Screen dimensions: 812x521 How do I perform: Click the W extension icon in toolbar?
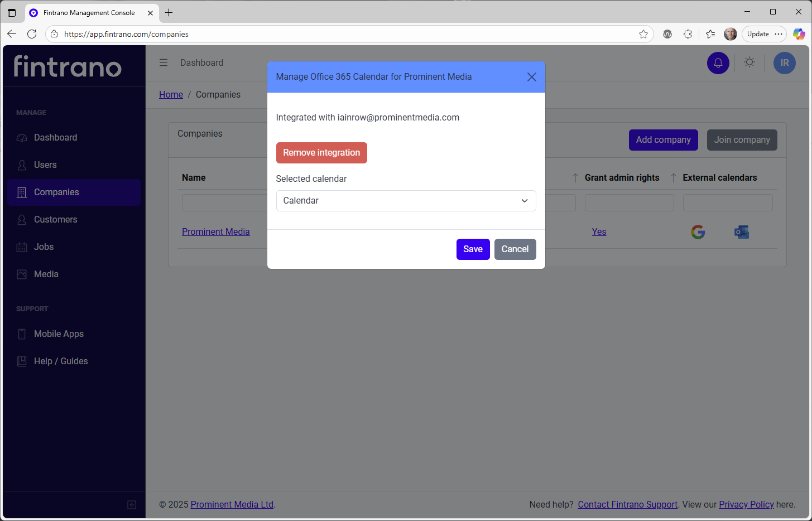pyautogui.click(x=667, y=35)
